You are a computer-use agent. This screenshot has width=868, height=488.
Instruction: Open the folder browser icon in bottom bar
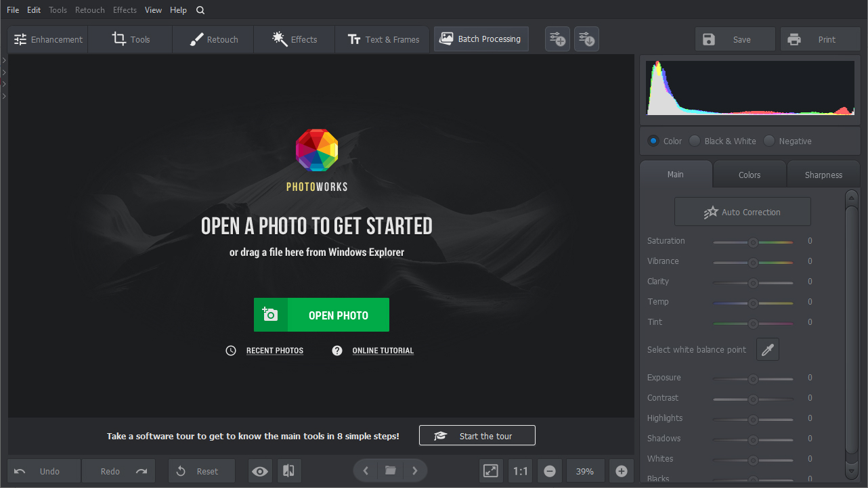pos(390,471)
